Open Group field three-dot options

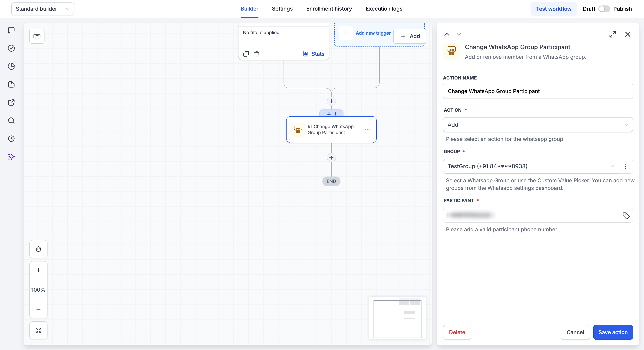coord(626,166)
